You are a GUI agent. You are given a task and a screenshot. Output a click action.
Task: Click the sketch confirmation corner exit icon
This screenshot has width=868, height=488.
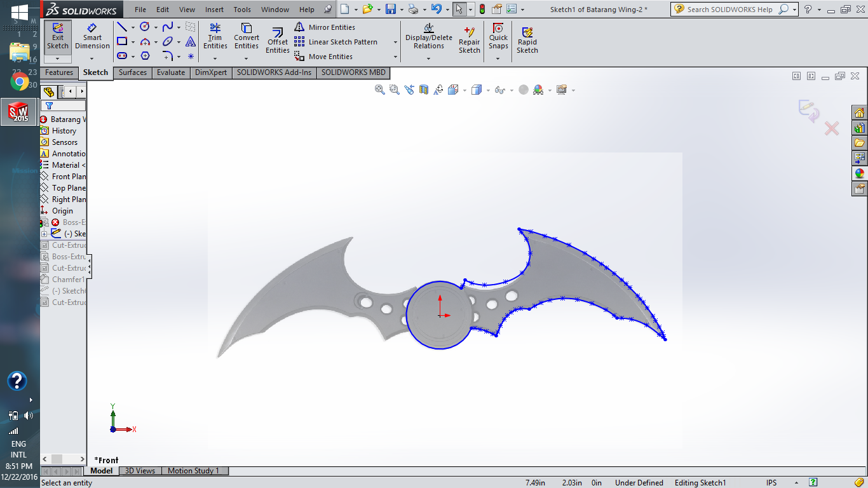[x=808, y=111]
